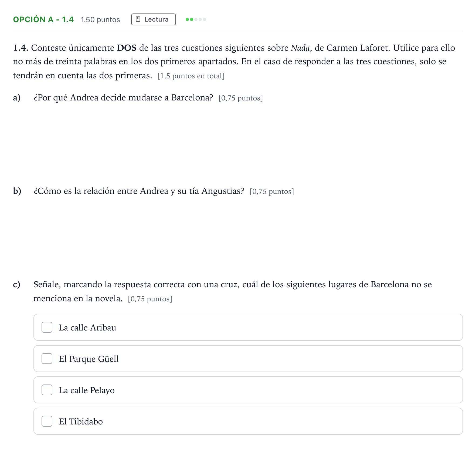476x452 pixels.
Task: Select the La calle Aribau option row
Action: coord(248,327)
